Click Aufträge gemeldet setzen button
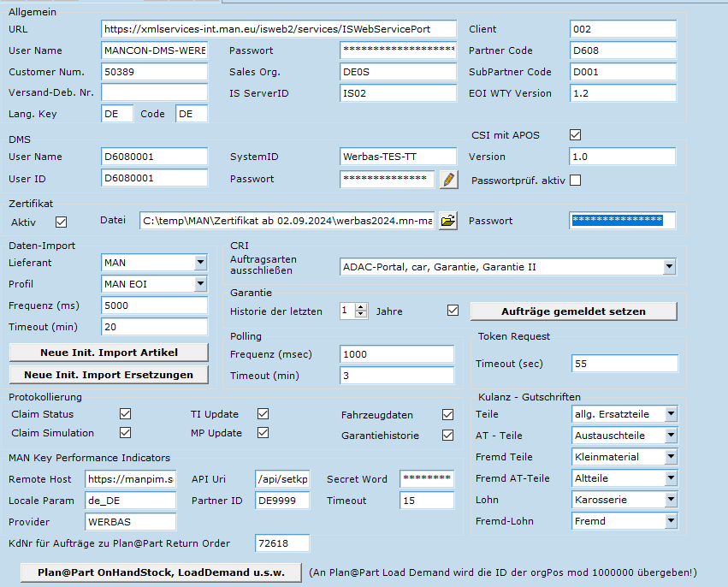 (x=572, y=311)
